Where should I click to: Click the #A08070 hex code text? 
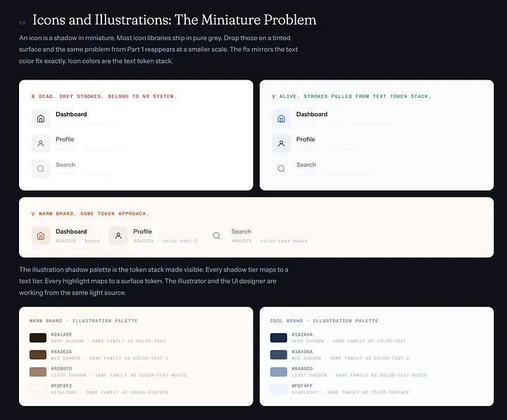coord(61,369)
